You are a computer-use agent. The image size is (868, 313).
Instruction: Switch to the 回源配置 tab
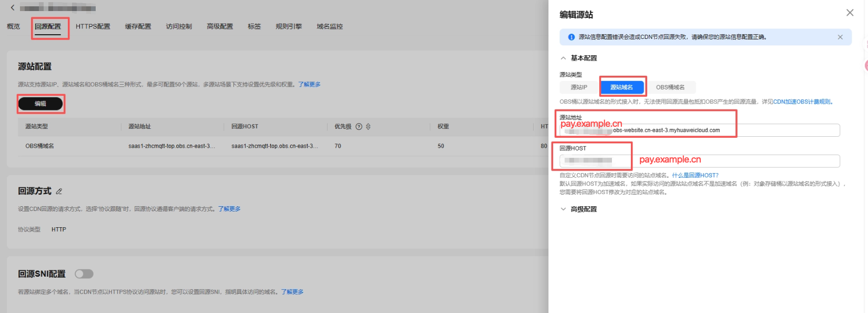(x=48, y=26)
